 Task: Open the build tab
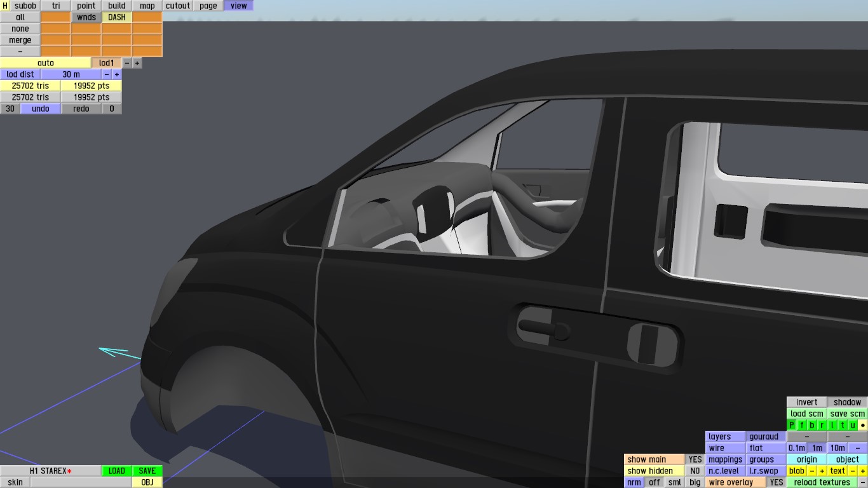[117, 6]
